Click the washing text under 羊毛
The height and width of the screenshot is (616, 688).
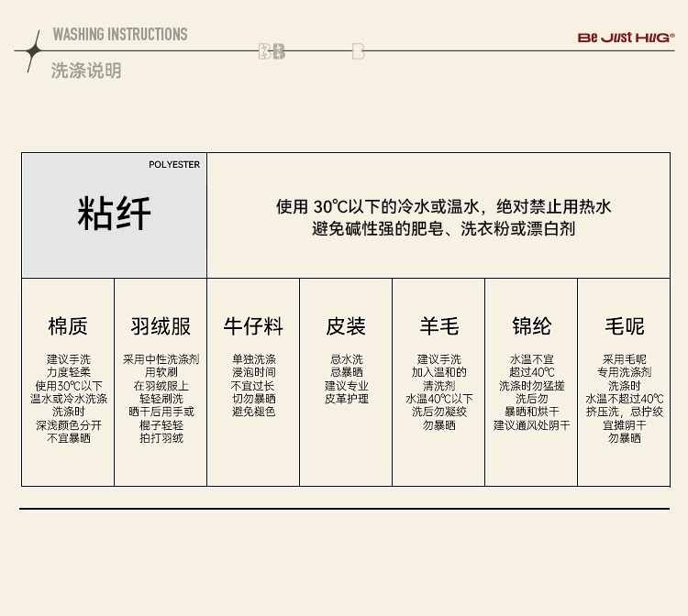coord(438,392)
